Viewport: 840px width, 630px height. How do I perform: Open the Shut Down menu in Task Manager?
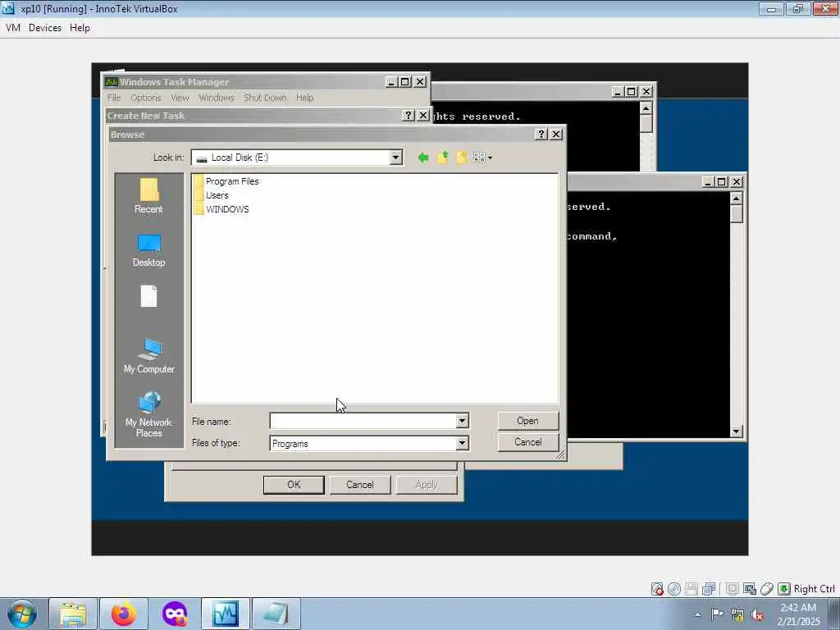click(x=265, y=98)
